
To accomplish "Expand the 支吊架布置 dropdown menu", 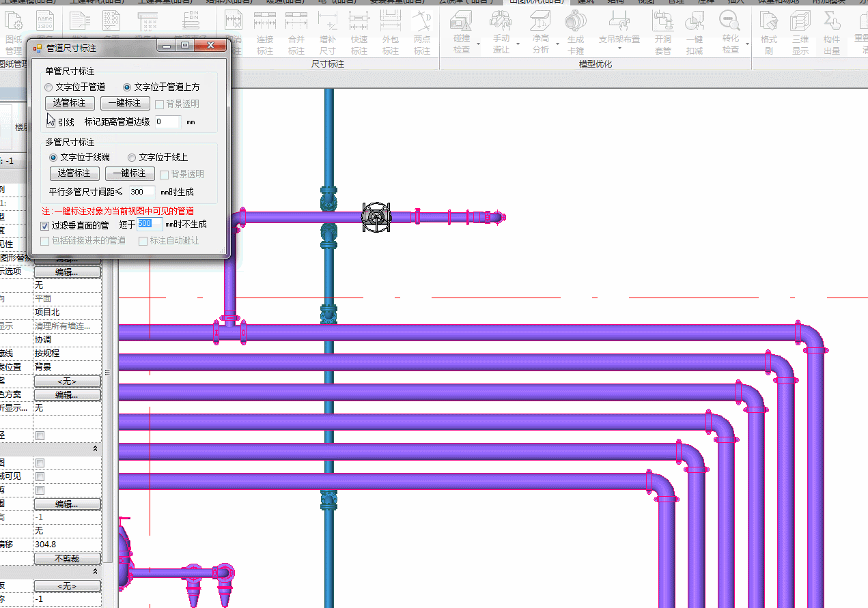I will pyautogui.click(x=619, y=48).
